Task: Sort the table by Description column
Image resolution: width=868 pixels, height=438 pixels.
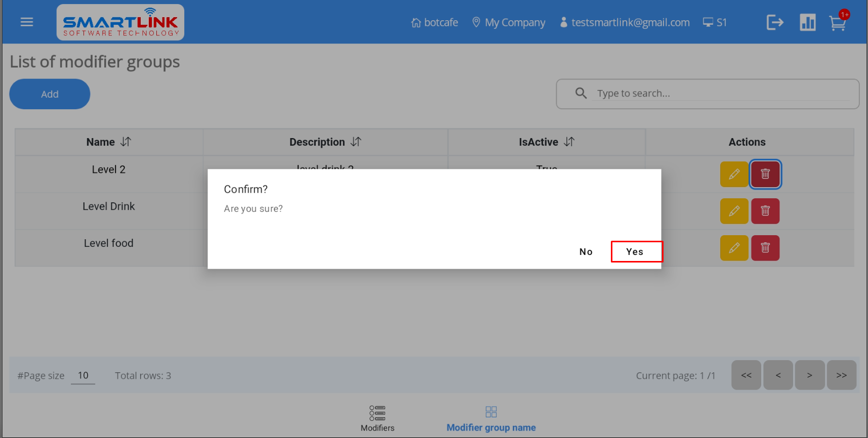Action: 356,142
